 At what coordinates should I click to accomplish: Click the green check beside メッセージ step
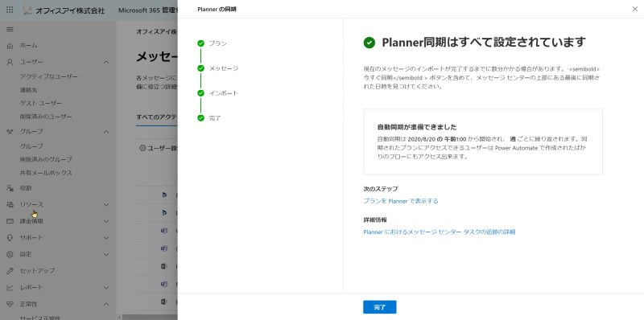200,68
